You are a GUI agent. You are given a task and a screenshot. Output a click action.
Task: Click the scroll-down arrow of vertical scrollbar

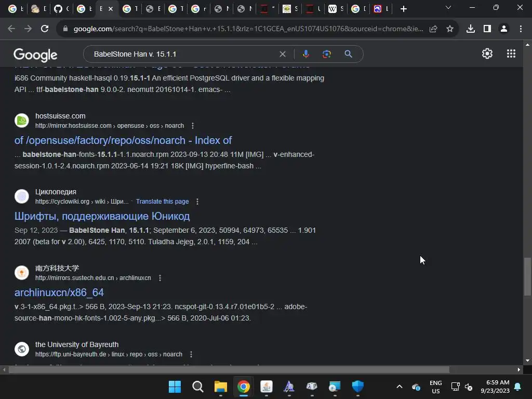527,361
